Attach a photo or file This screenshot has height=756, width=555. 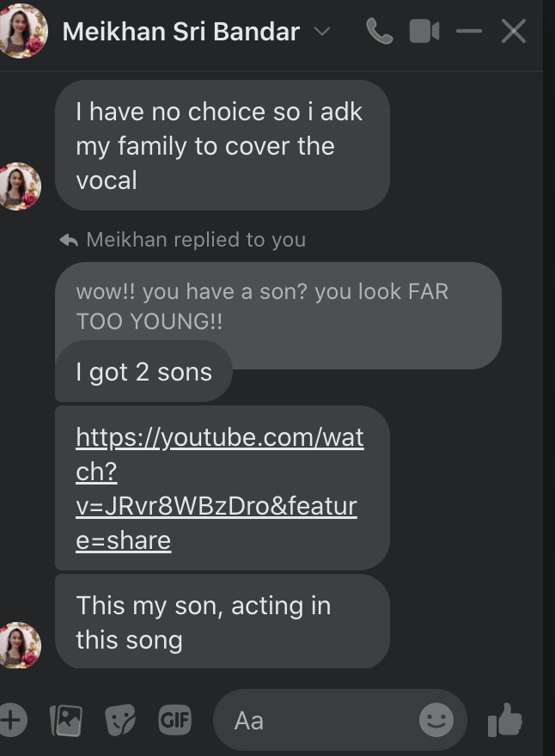[x=66, y=720]
